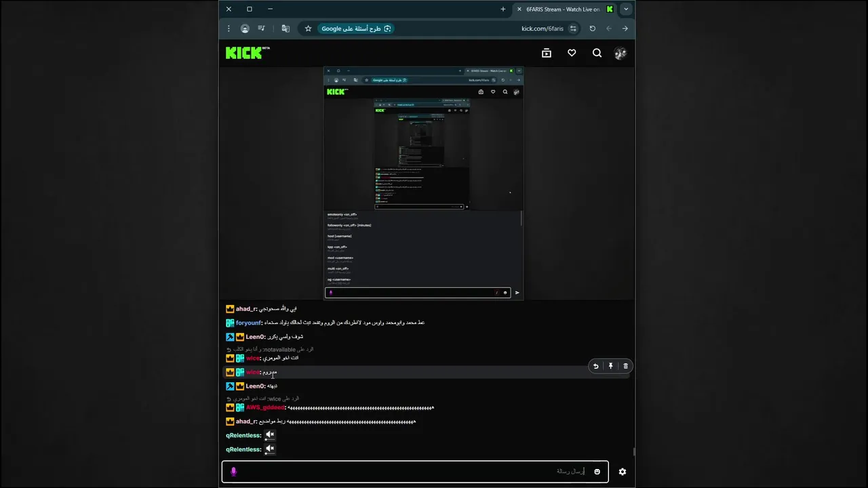Screen dimensions: 868x488
Task: Open foryounf's username in chat
Action: coord(248,323)
